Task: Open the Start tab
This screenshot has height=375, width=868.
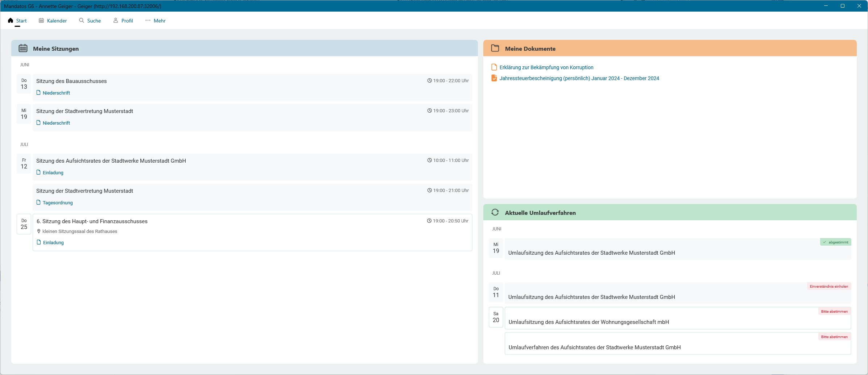Action: (17, 21)
